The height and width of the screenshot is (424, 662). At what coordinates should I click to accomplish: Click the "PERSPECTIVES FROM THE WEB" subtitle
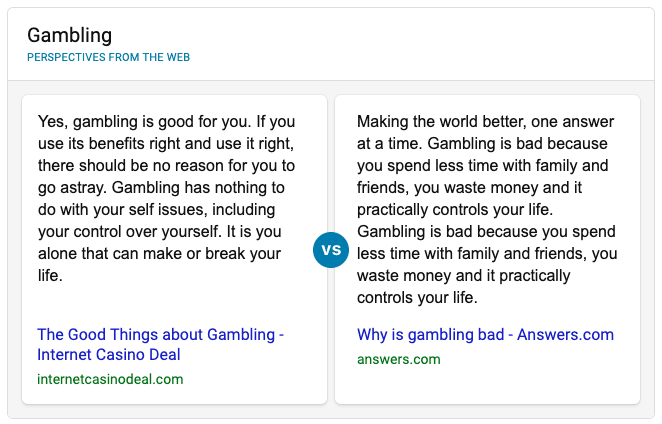(x=109, y=57)
